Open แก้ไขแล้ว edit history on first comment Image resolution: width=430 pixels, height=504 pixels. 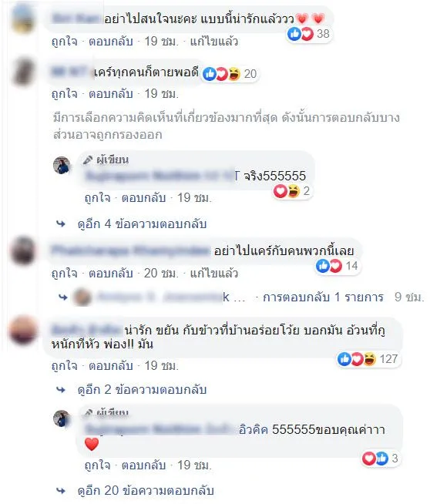[x=214, y=42]
